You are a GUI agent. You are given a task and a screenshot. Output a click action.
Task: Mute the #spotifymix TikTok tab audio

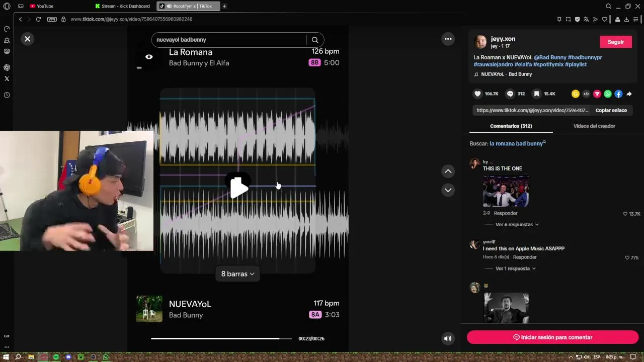coord(169,6)
